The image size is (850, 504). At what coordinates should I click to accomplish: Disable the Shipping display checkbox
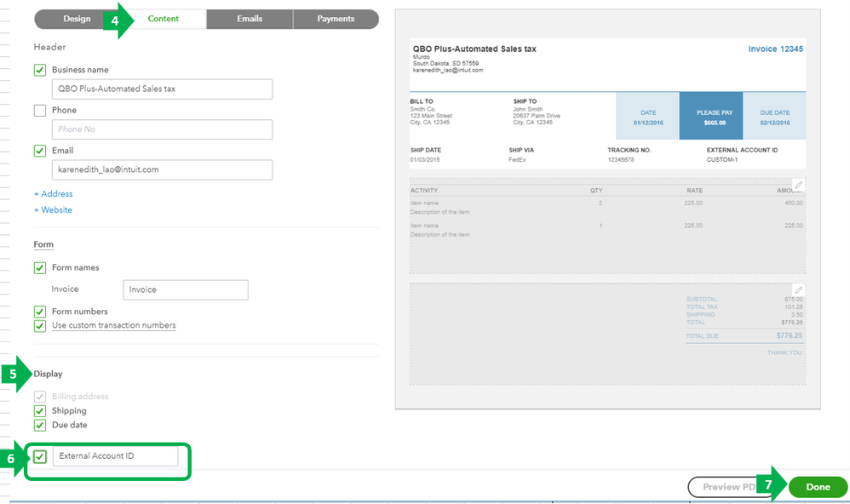(40, 411)
